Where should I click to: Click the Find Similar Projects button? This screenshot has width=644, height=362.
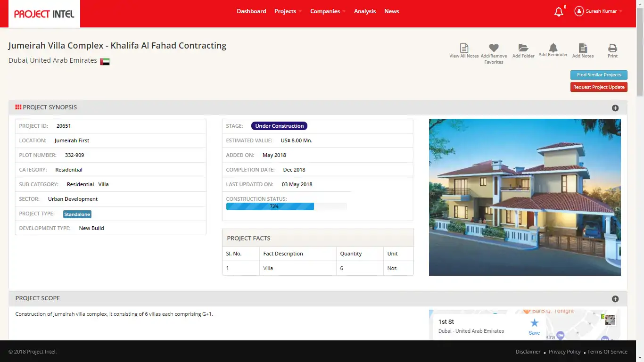coord(599,75)
